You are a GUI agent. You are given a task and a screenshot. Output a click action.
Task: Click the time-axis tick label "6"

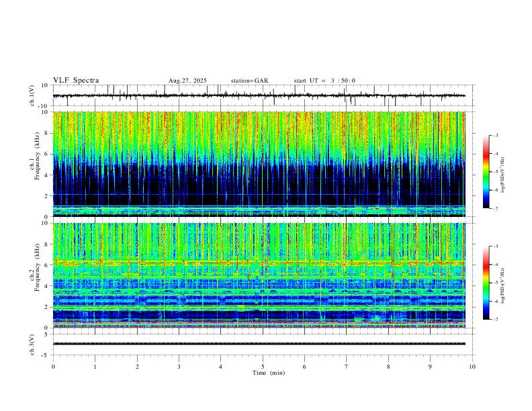point(304,367)
